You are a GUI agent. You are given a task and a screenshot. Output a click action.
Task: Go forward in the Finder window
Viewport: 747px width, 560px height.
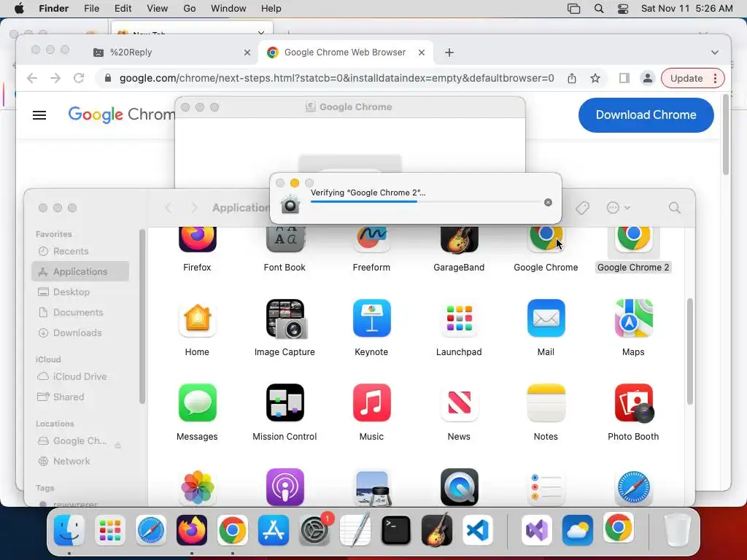[194, 208]
